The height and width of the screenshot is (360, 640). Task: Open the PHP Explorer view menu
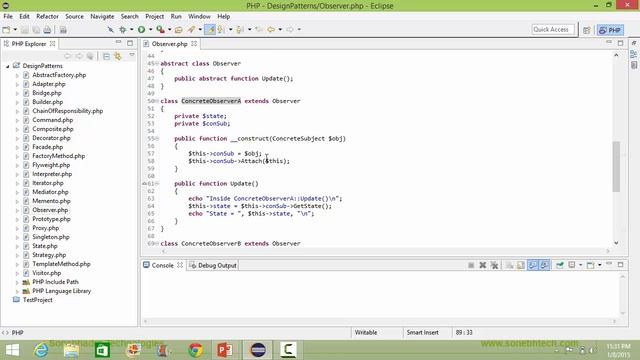(x=132, y=56)
